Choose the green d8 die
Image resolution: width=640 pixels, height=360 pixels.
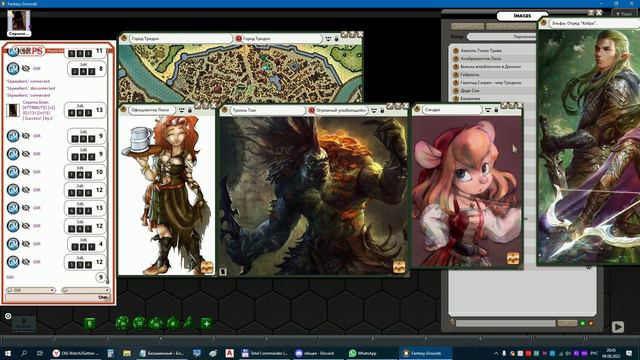(173, 323)
